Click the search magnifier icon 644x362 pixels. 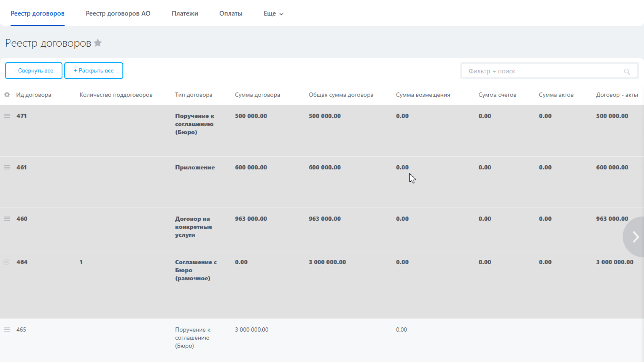coord(627,71)
